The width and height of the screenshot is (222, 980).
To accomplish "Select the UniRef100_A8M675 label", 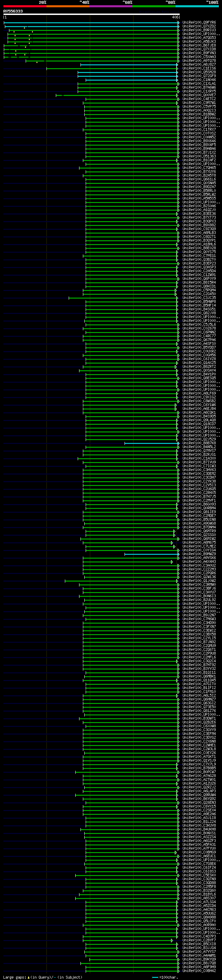I will [199, 543].
